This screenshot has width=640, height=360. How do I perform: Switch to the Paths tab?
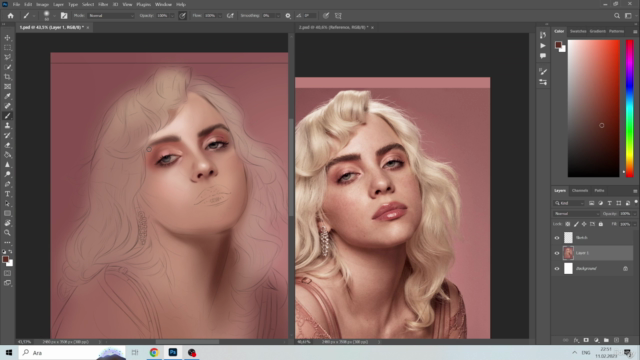click(x=599, y=191)
